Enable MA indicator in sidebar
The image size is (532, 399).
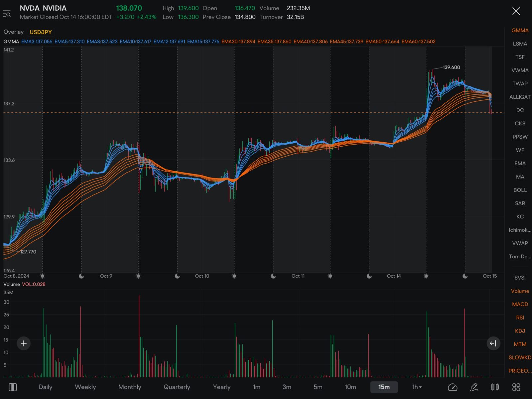[x=520, y=177]
